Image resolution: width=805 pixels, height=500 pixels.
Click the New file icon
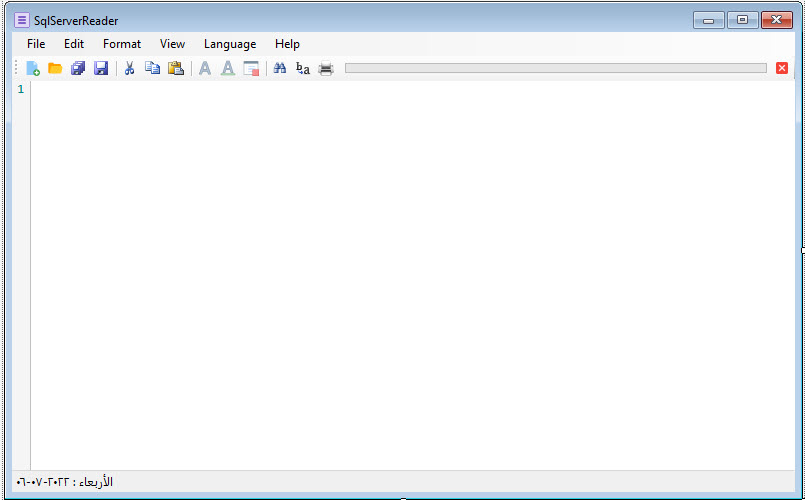[x=33, y=69]
